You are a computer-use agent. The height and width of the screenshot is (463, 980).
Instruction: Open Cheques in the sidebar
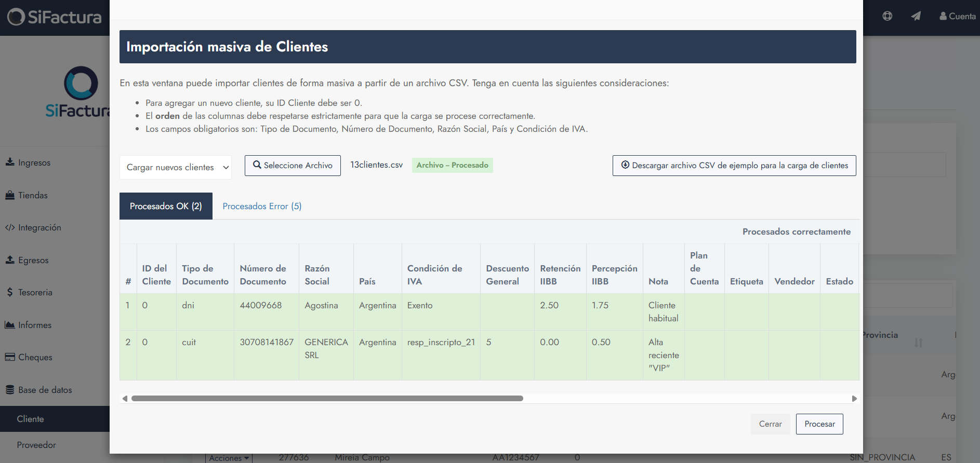35,357
